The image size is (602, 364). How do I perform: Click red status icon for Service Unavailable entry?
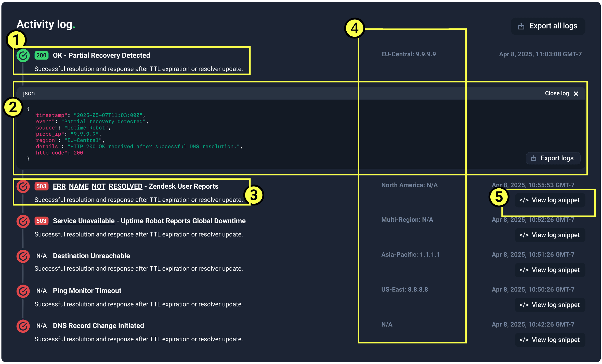[x=23, y=221]
